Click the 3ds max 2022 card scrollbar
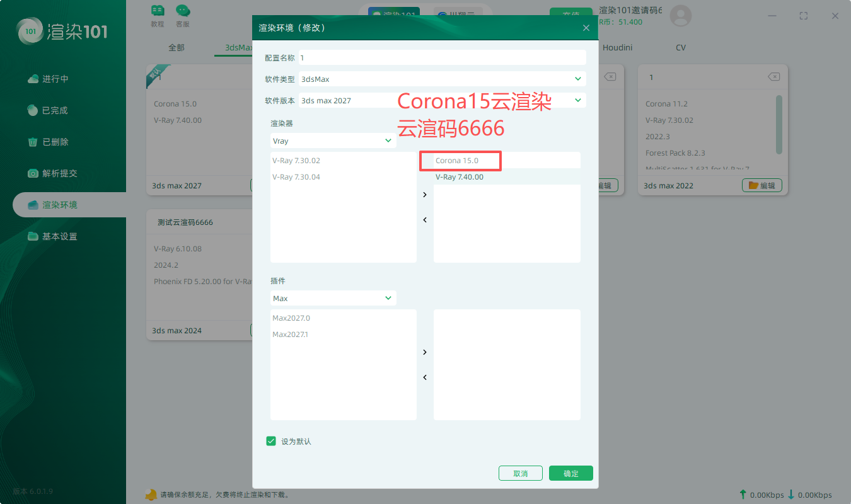 (x=779, y=124)
